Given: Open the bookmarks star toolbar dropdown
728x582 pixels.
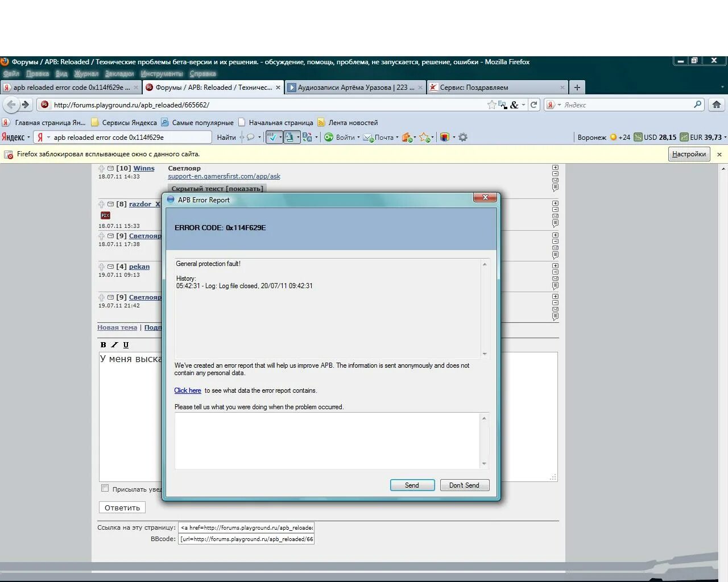Looking at the screenshot, I should tap(433, 137).
